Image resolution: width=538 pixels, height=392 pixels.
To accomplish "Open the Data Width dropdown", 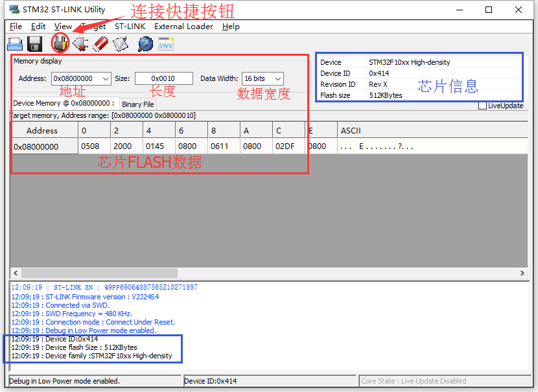I will point(263,78).
